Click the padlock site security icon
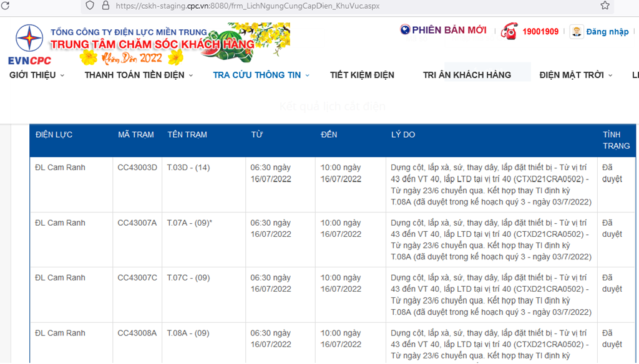Screen dimensions: 639x364 [105, 6]
